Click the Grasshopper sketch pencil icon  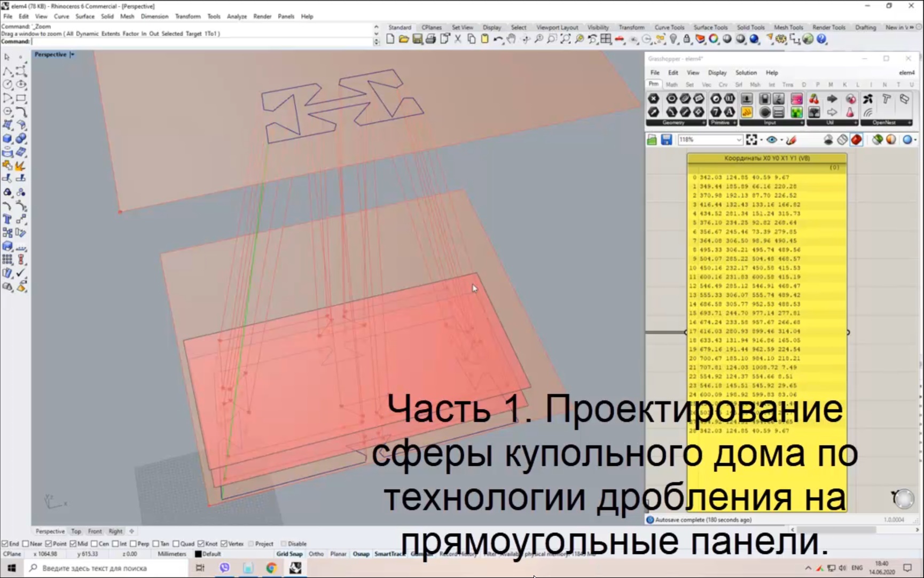point(791,140)
